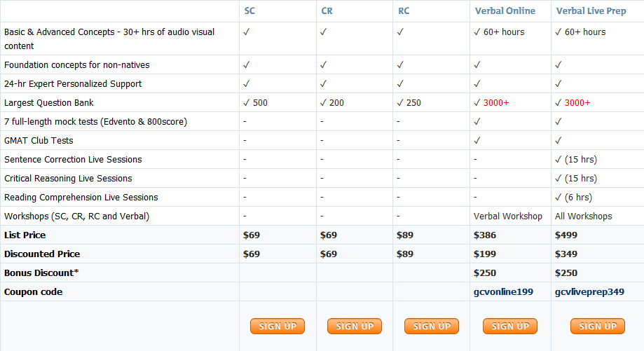The height and width of the screenshot is (351, 644).
Task: Open the Verbal Live Prep header link
Action: [x=591, y=11]
